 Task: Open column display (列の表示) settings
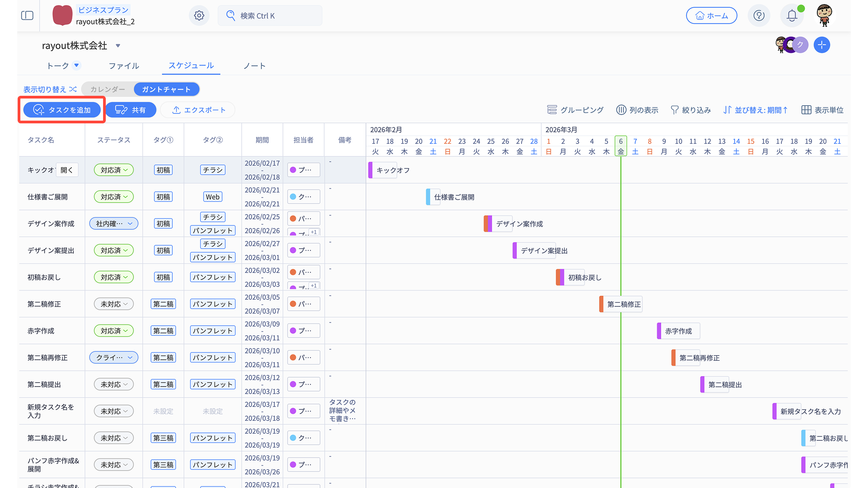click(x=637, y=110)
